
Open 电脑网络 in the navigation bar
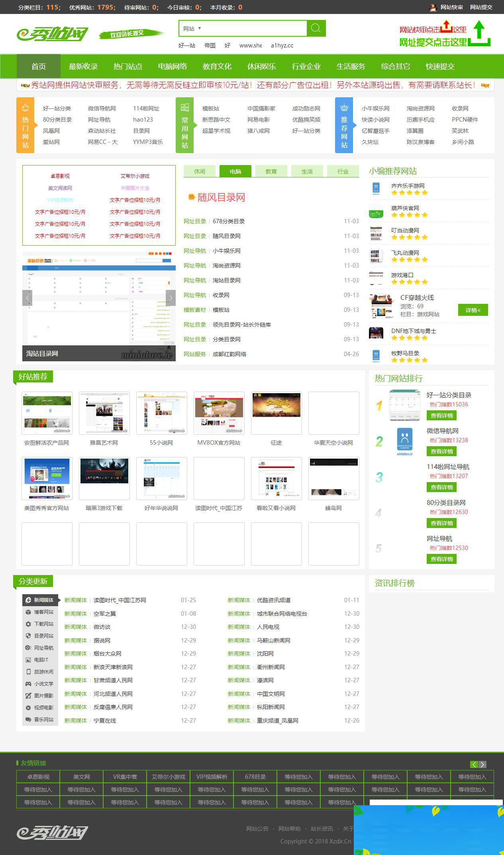[x=172, y=66]
